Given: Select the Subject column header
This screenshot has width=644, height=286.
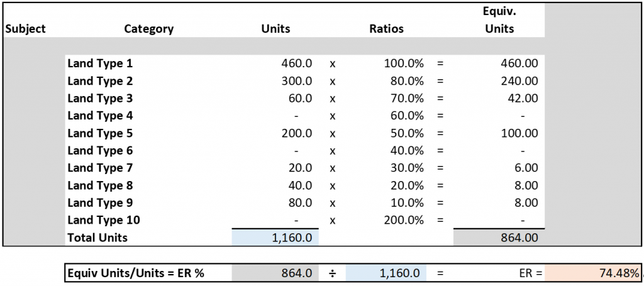Looking at the screenshot, I should click(25, 28).
